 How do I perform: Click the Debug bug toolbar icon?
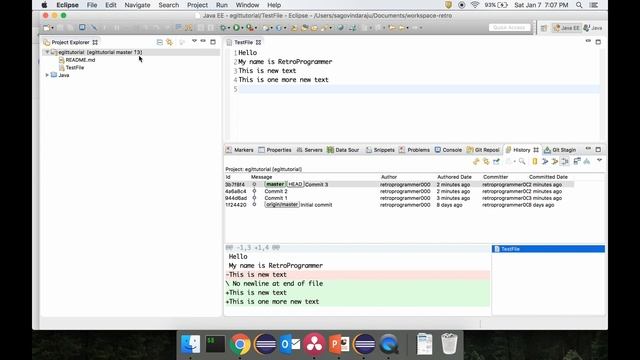click(223, 28)
